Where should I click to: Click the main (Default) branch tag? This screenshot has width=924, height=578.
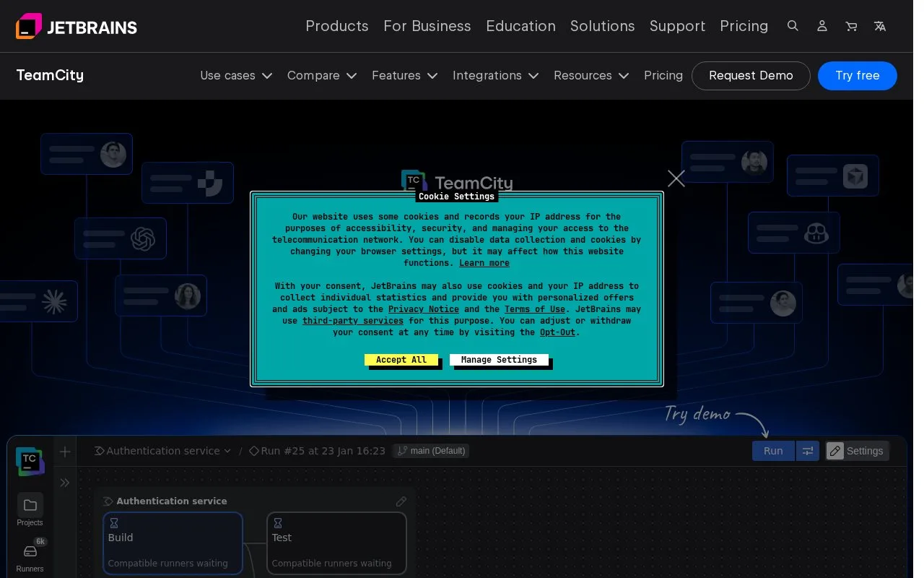(x=431, y=451)
